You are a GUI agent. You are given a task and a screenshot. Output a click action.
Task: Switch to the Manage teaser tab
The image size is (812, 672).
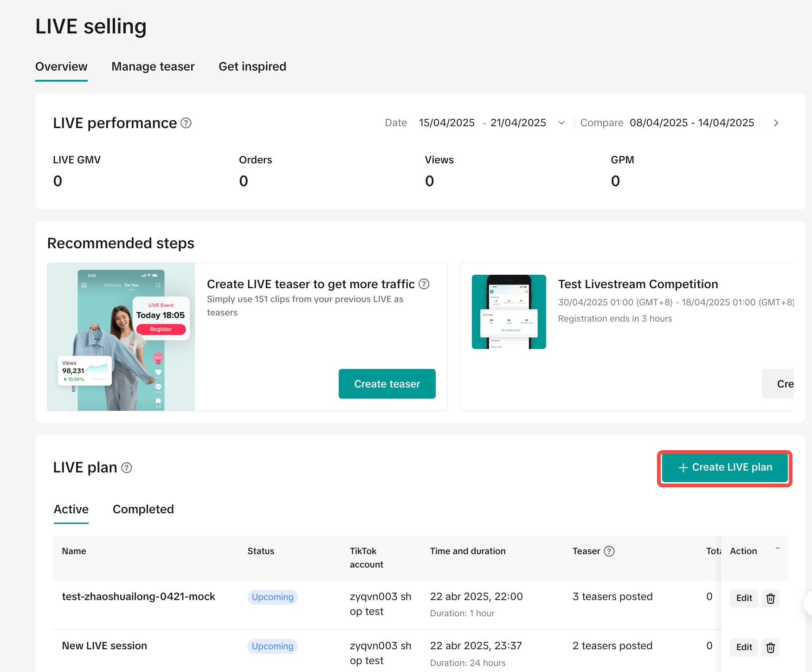tap(153, 67)
